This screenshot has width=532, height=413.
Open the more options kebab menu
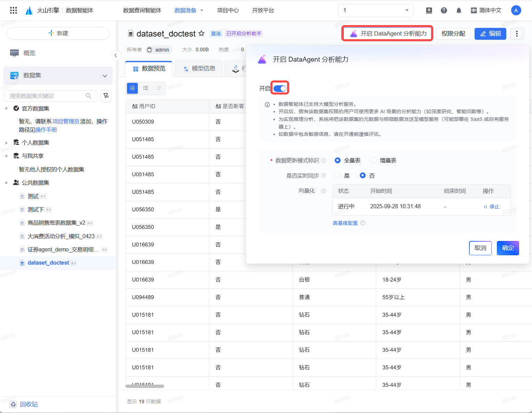point(517,34)
